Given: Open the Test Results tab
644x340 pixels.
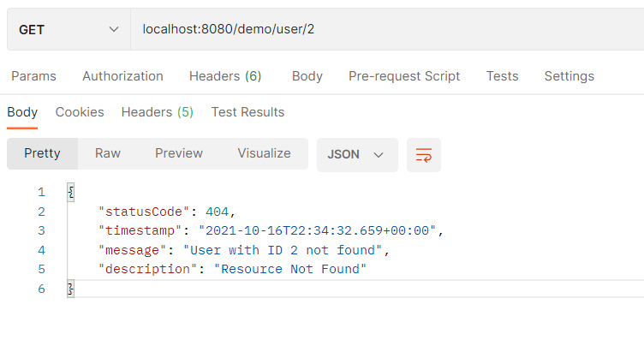Looking at the screenshot, I should pos(247,112).
